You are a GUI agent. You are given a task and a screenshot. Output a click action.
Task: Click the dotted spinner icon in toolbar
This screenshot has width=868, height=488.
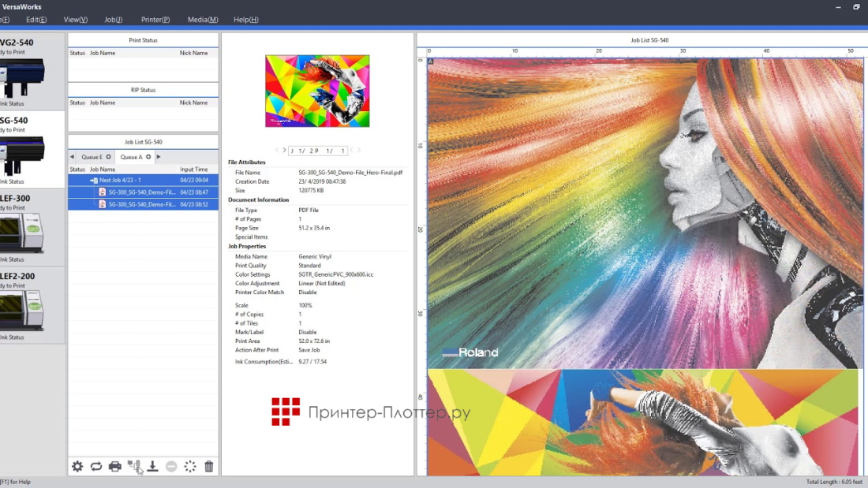(190, 467)
